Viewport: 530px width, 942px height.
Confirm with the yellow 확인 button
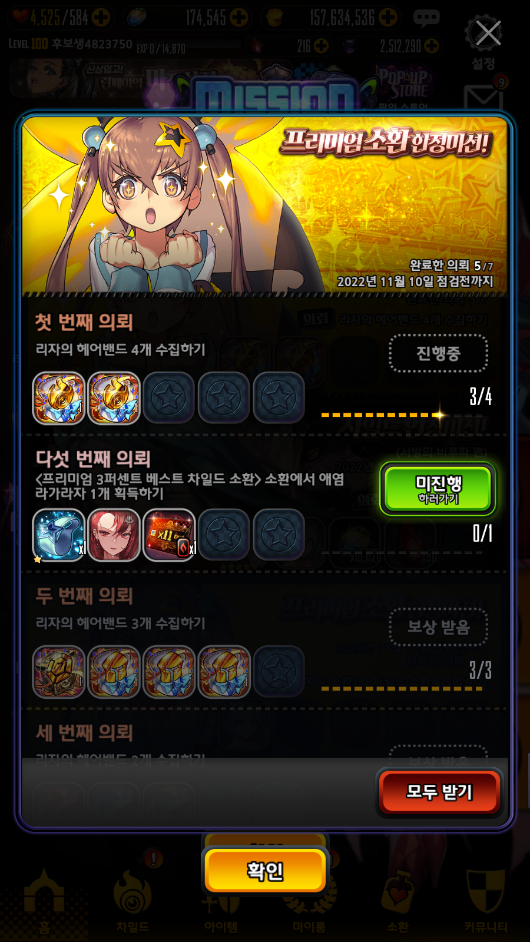pyautogui.click(x=265, y=871)
